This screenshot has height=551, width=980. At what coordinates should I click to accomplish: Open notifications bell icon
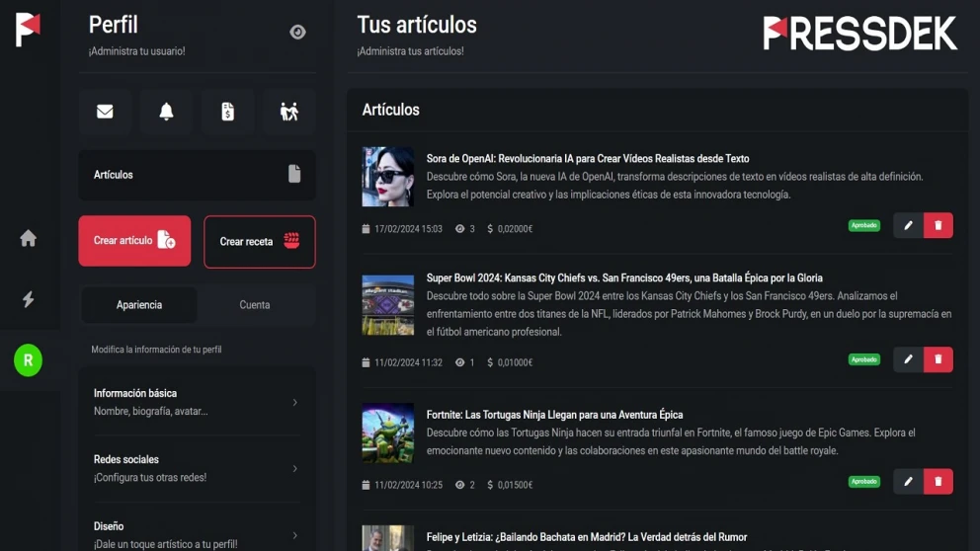(x=166, y=112)
